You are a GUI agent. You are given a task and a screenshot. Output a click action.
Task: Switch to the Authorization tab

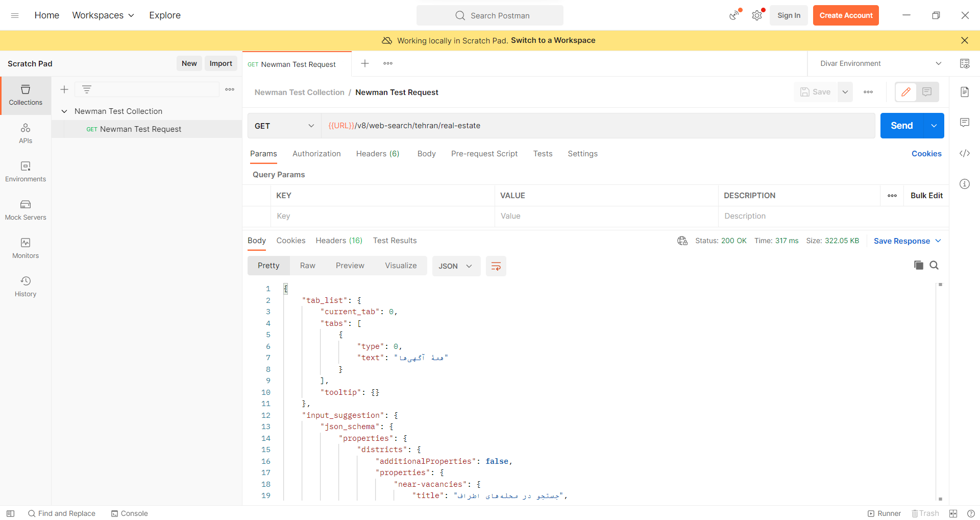(316, 154)
